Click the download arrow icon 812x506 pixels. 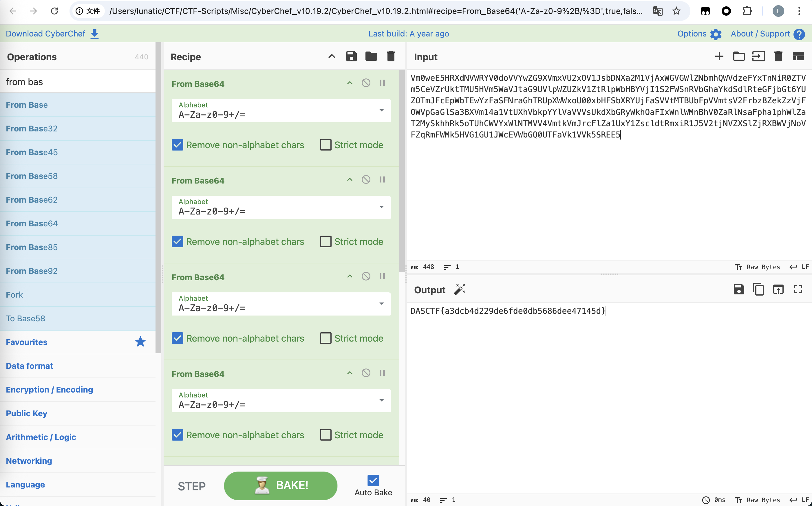[95, 34]
